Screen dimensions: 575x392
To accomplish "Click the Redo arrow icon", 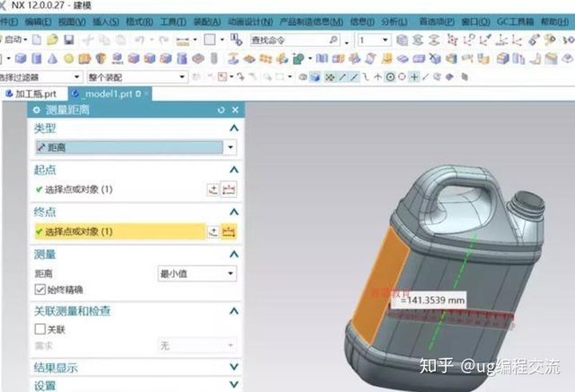I will [164, 40].
